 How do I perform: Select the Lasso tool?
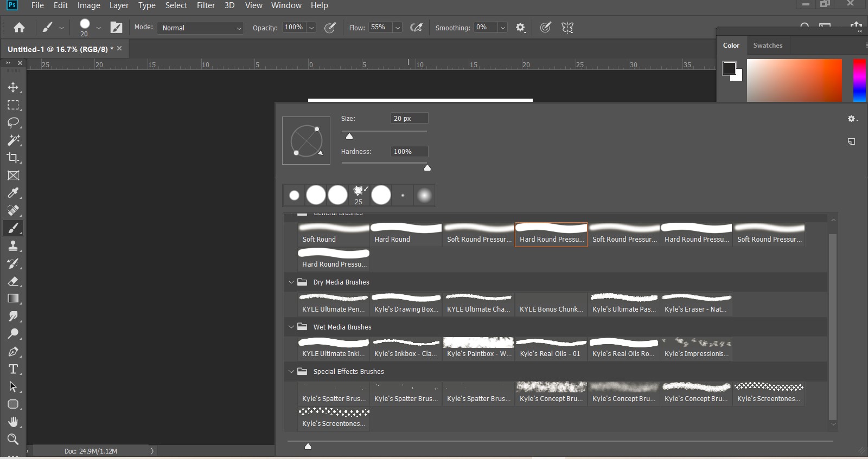[13, 122]
